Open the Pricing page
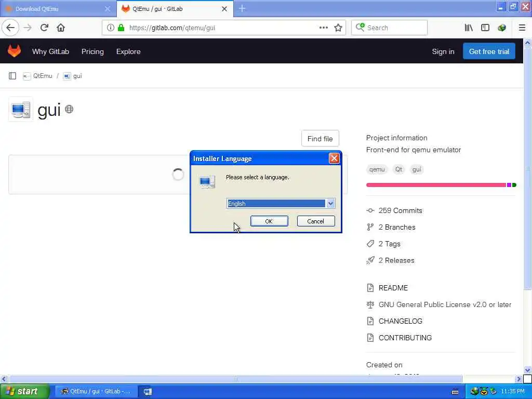This screenshot has height=399, width=532. 92,51
